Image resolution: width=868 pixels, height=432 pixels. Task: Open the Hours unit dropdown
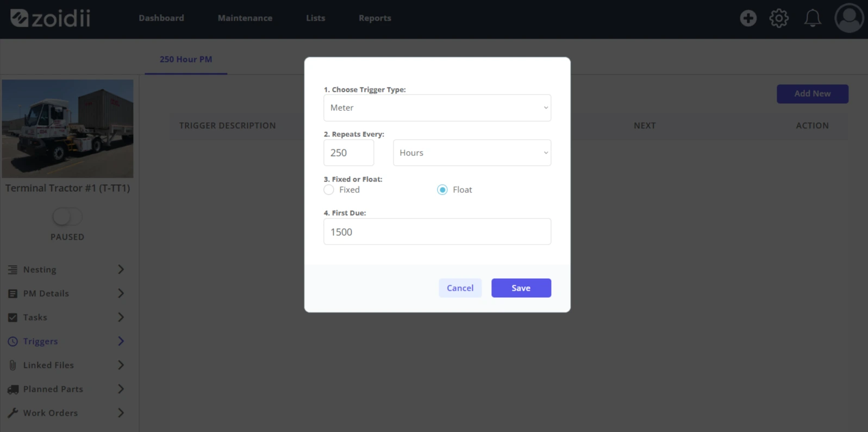tap(472, 153)
